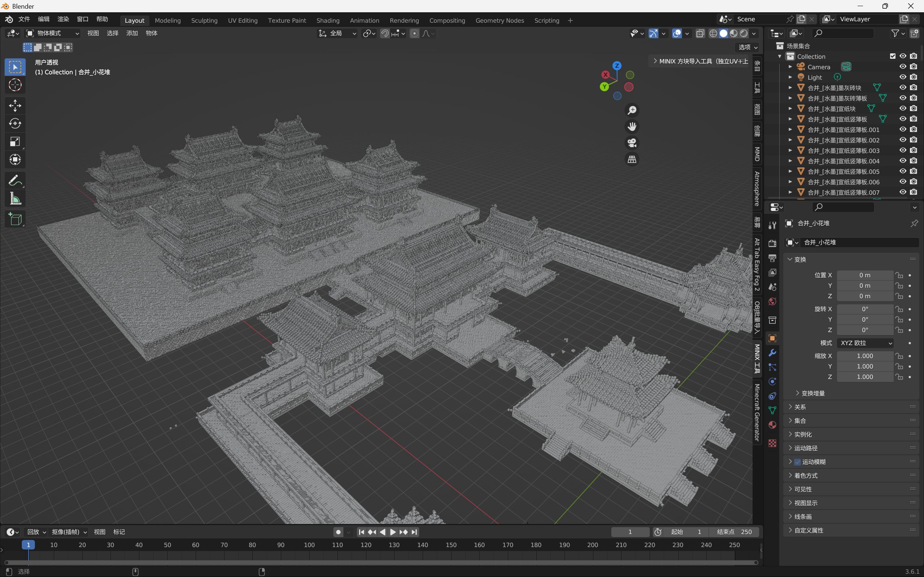Select the Measure ruler tool

coord(15,198)
